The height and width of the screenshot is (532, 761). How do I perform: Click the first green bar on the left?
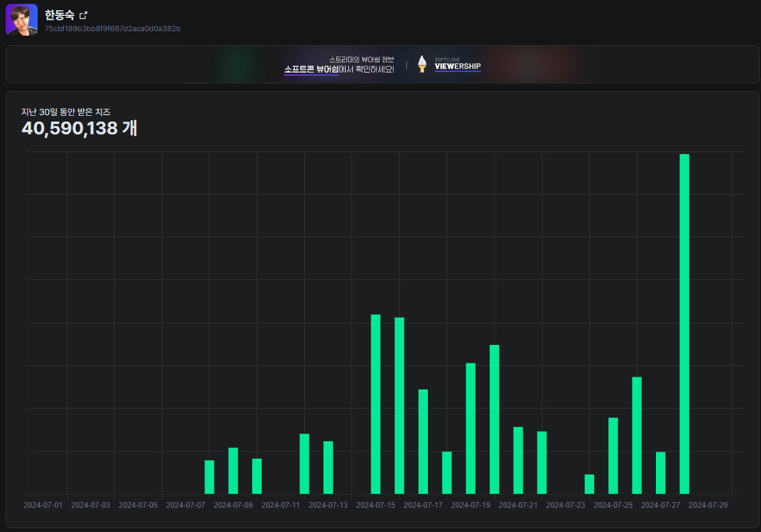pos(210,477)
